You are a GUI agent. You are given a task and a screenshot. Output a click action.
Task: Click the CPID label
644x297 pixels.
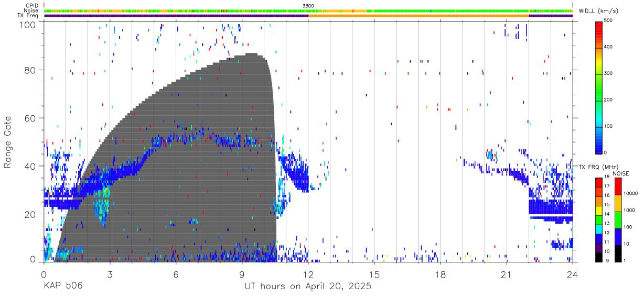(31, 5)
